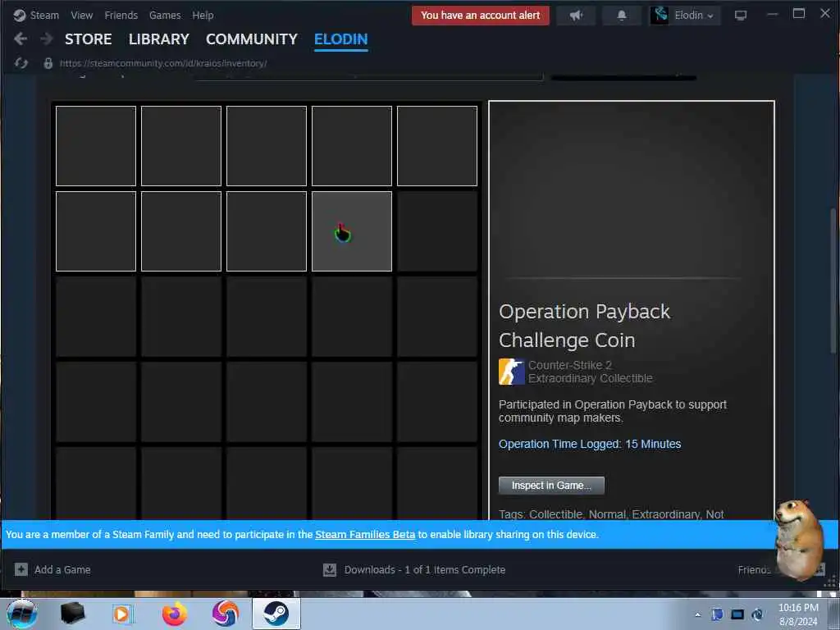Open the View menu
Screen dimensions: 840x630
pyautogui.click(x=81, y=16)
